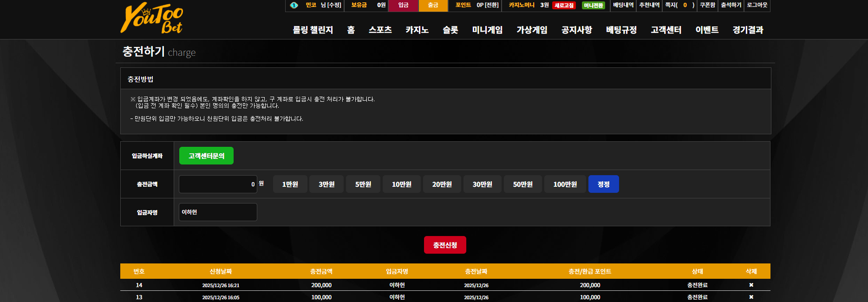Click the blue 정정 reset button
Viewport: 868px width, 302px height.
(x=604, y=184)
